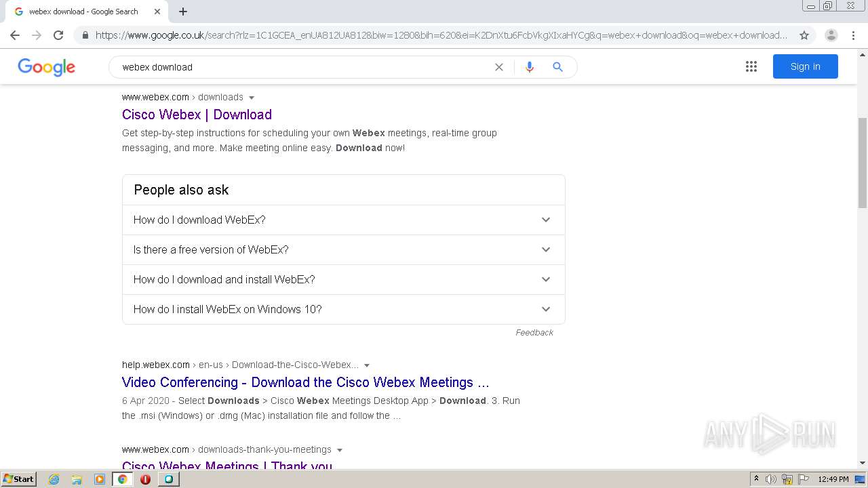Open the Chrome profile avatar icon

[x=831, y=35]
